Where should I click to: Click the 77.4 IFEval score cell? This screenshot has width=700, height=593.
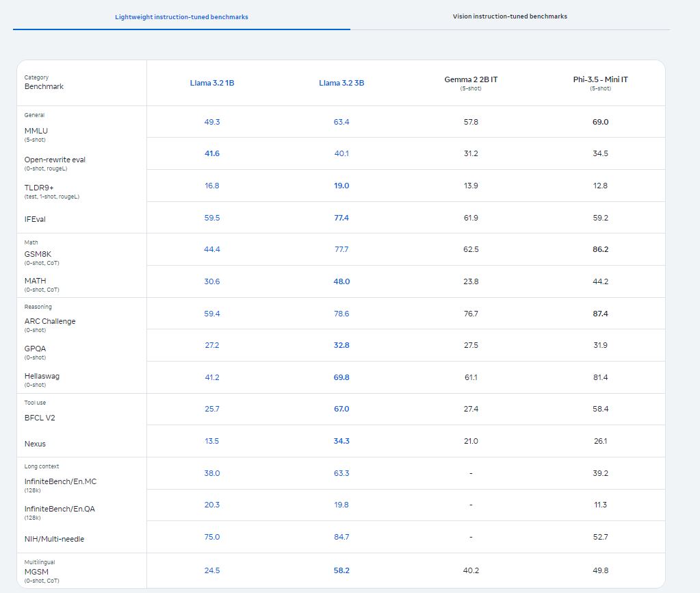341,218
